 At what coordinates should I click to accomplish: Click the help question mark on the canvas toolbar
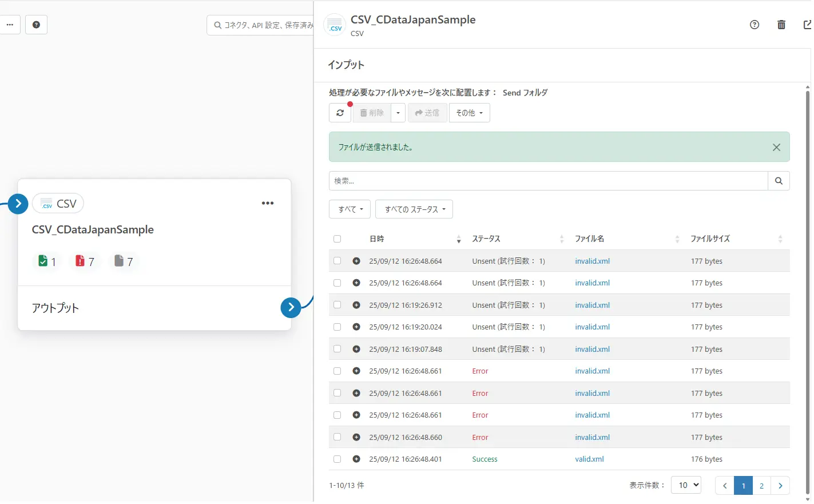36,25
